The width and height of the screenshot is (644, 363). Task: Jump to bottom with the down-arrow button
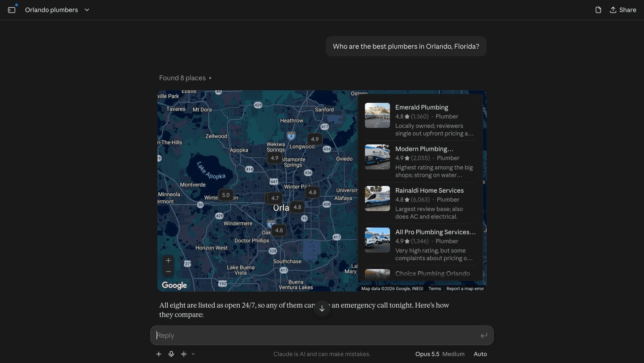click(x=322, y=308)
